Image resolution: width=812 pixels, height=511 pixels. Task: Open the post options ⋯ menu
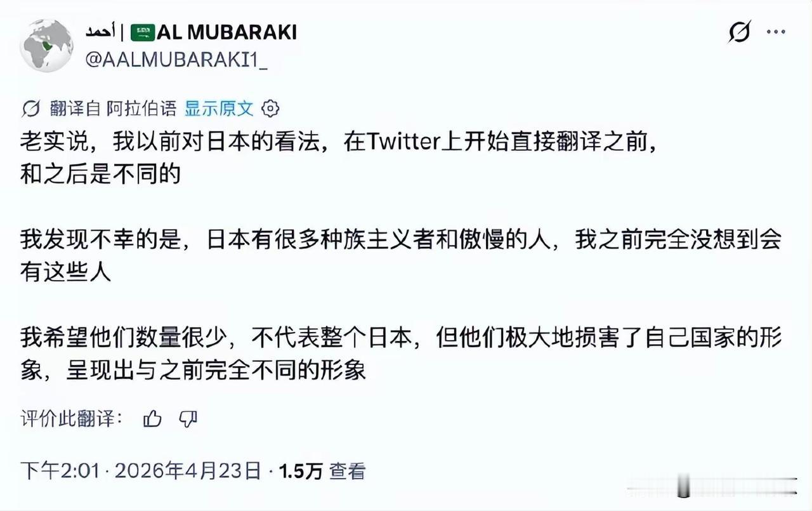pyautogui.click(x=776, y=33)
